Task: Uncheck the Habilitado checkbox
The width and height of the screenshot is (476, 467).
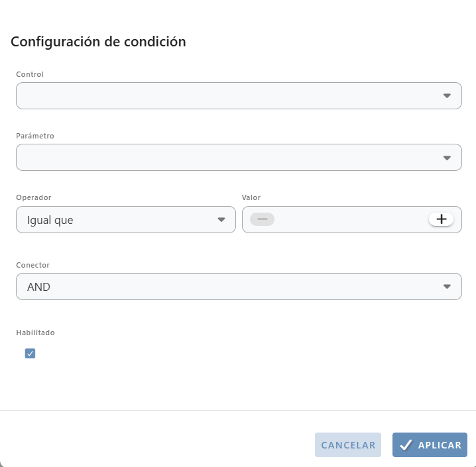Action: pos(30,353)
